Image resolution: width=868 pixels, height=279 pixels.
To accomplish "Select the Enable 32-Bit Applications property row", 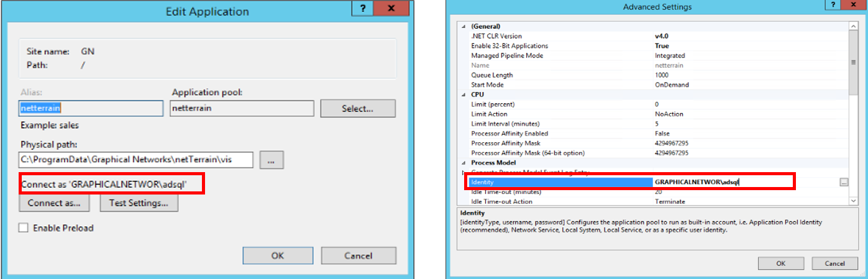I will coord(559,46).
